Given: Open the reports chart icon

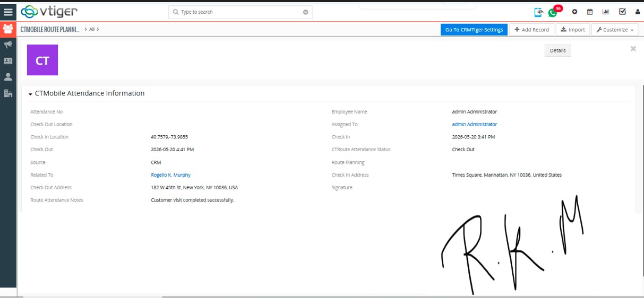Looking at the screenshot, I should pos(606,12).
